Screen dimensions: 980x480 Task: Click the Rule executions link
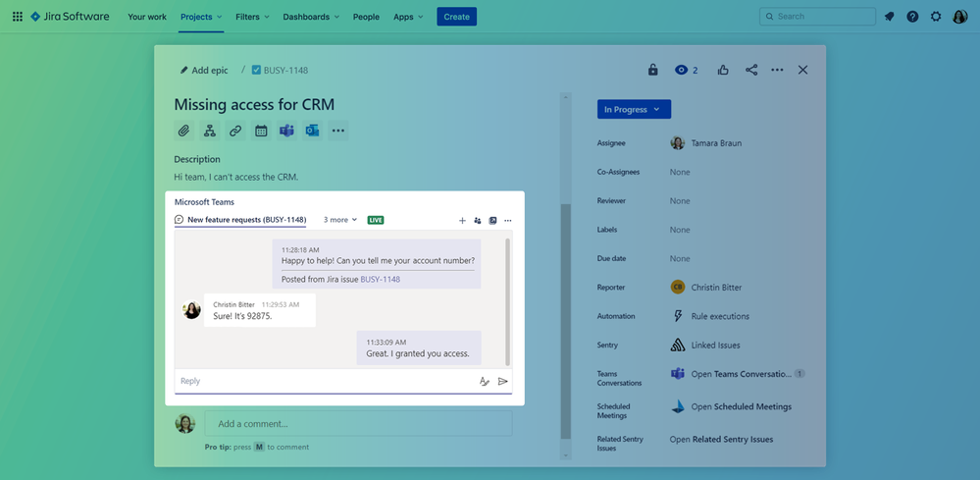[x=720, y=316]
